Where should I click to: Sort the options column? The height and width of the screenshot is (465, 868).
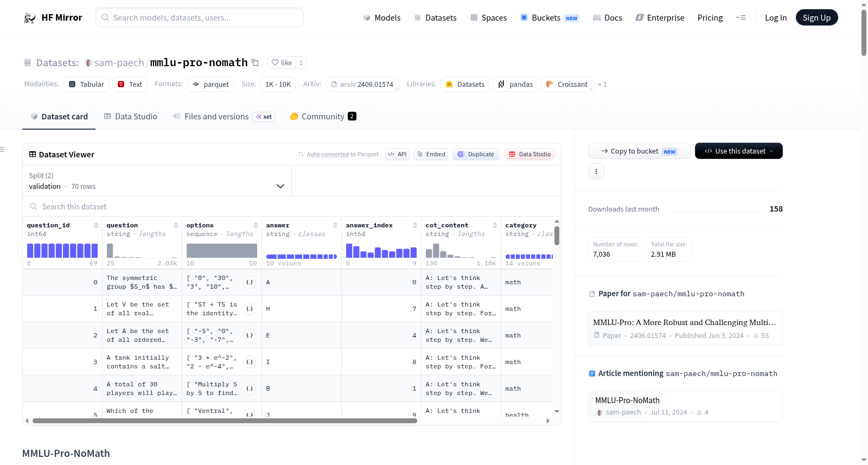[256, 225]
